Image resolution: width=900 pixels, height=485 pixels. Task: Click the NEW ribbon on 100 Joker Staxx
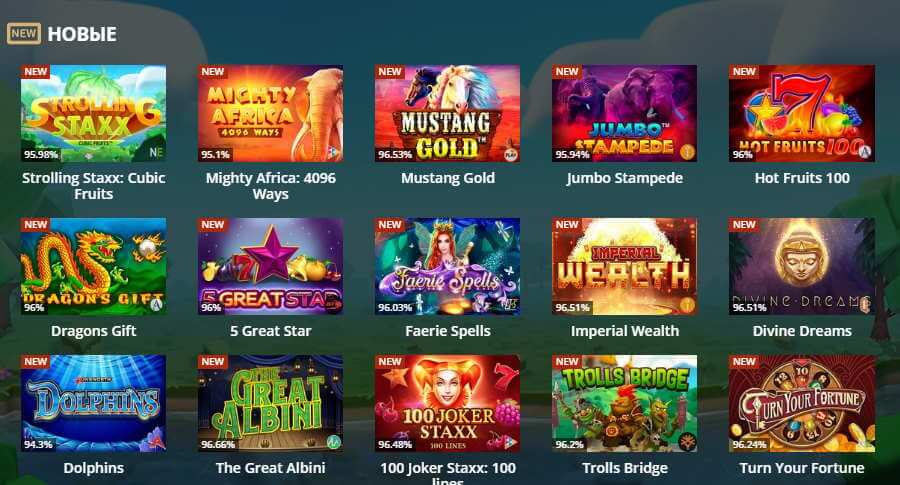click(x=390, y=362)
